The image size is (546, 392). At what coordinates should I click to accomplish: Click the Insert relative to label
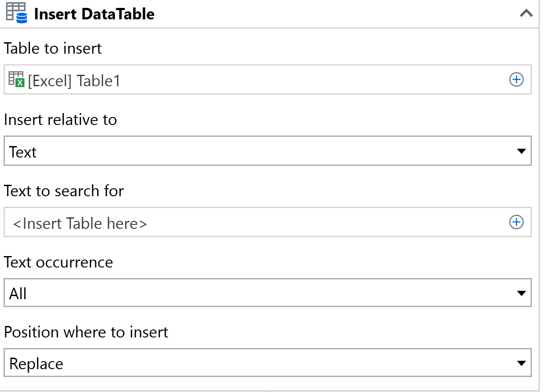[60, 120]
